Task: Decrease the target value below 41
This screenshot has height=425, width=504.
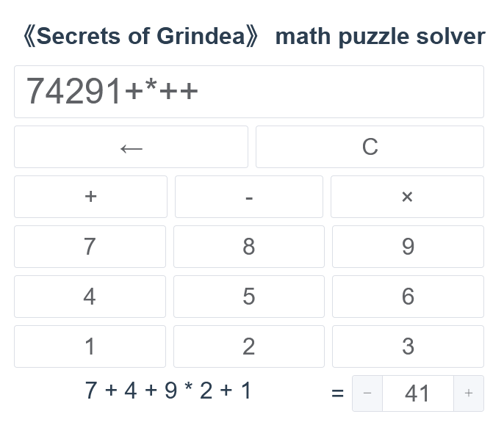Action: 367,393
